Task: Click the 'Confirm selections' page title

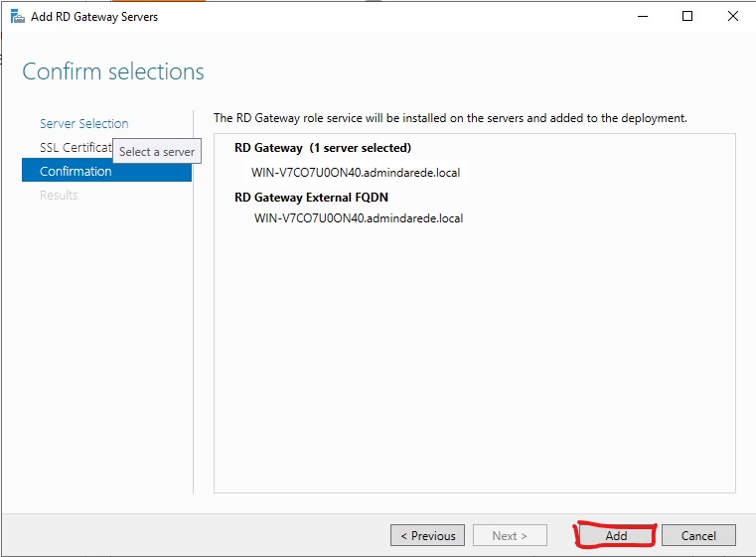Action: pyautogui.click(x=113, y=71)
